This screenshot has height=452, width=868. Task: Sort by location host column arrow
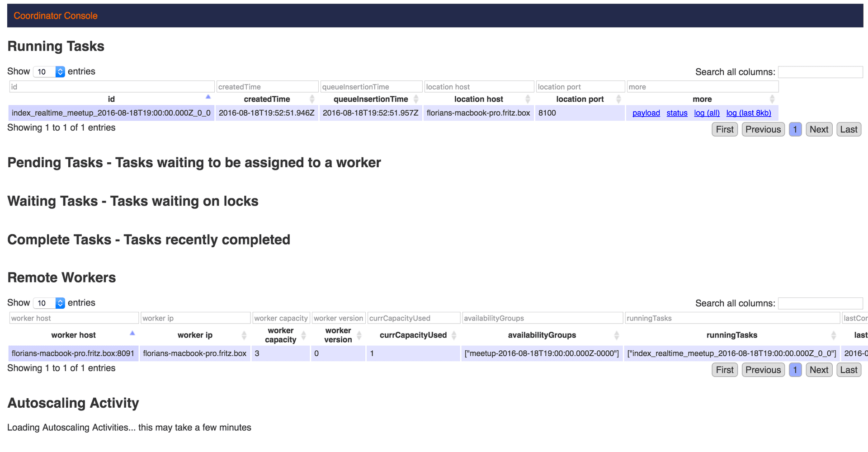(x=528, y=99)
